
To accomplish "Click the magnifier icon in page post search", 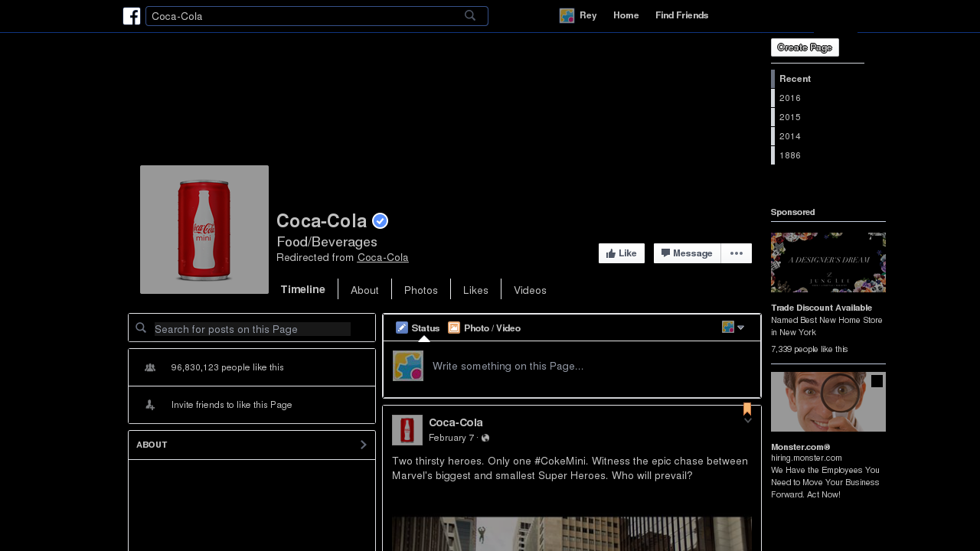I will click(x=141, y=328).
